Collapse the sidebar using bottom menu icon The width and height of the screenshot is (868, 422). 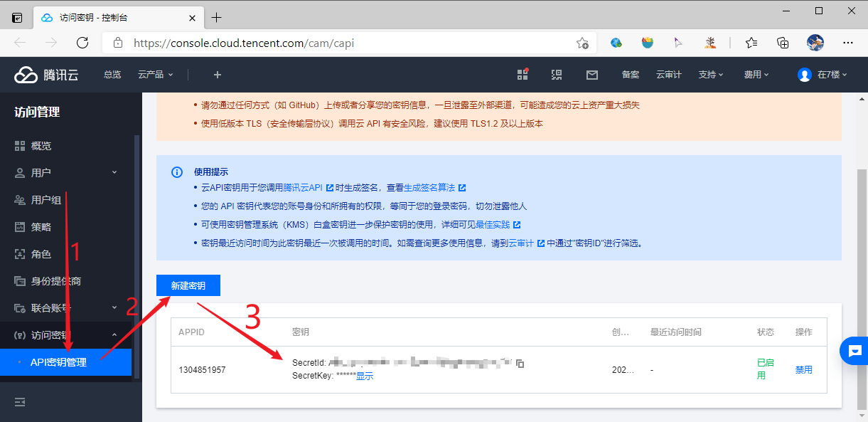(20, 402)
